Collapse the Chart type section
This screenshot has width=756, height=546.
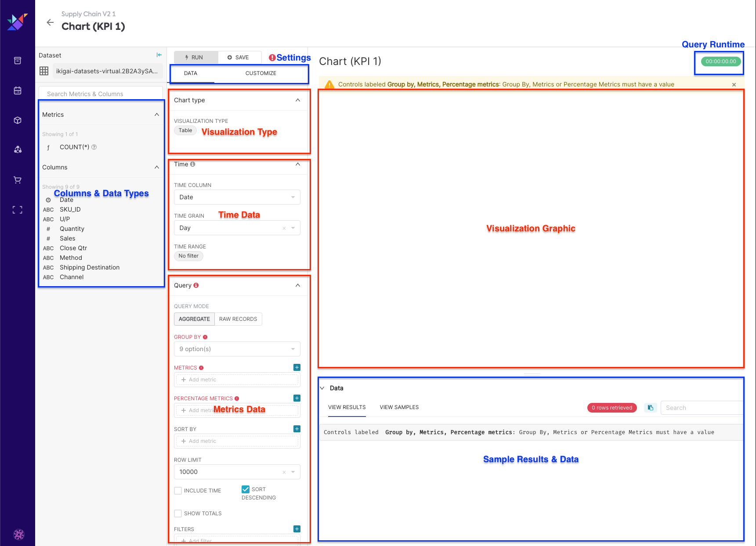(x=298, y=100)
